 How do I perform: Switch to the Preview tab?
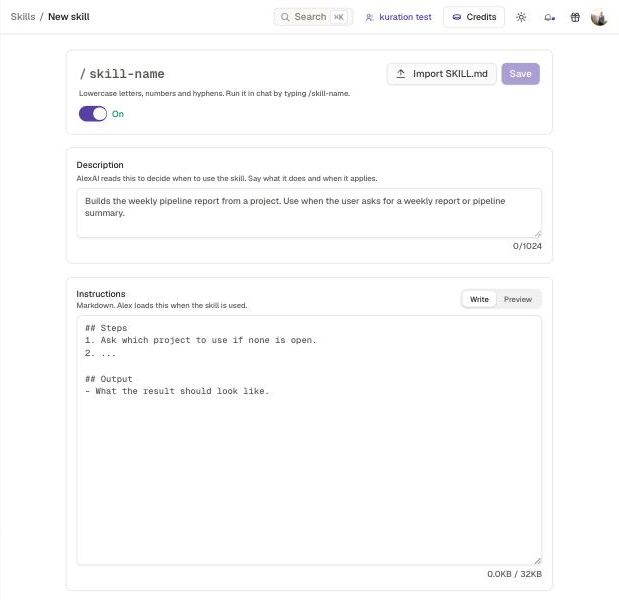pyautogui.click(x=518, y=299)
